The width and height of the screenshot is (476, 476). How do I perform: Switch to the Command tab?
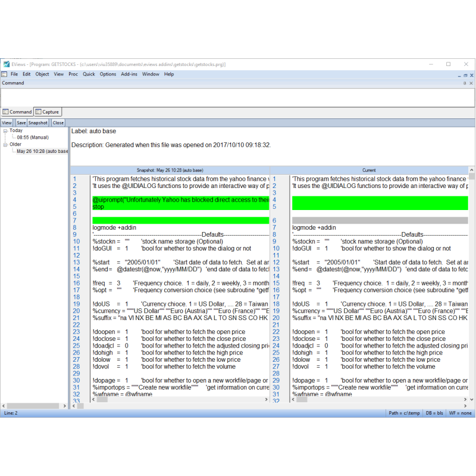pos(17,112)
